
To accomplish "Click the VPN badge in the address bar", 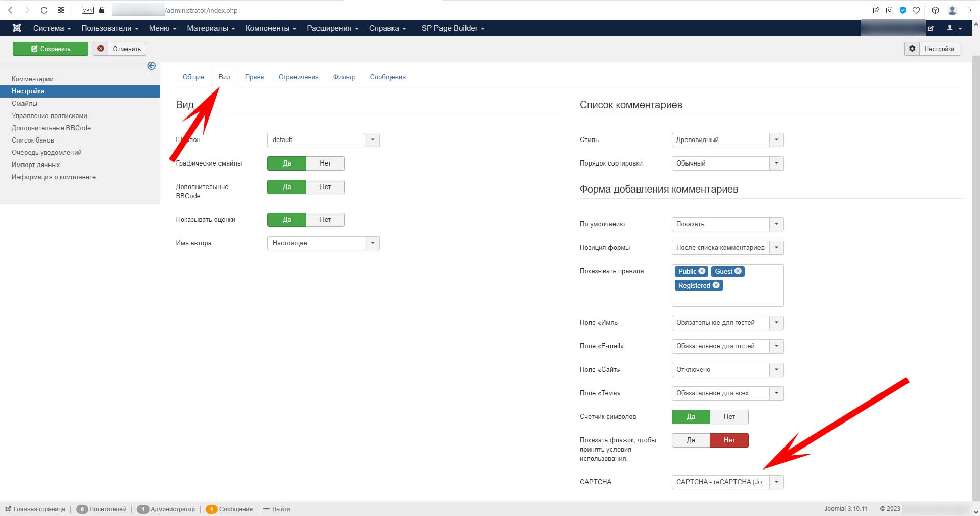I will coord(88,10).
